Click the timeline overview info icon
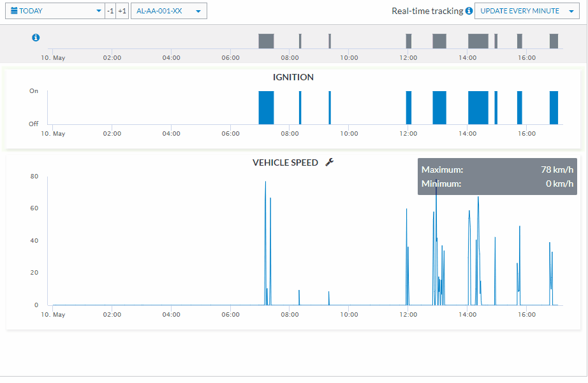This screenshot has width=588, height=383. 36,38
